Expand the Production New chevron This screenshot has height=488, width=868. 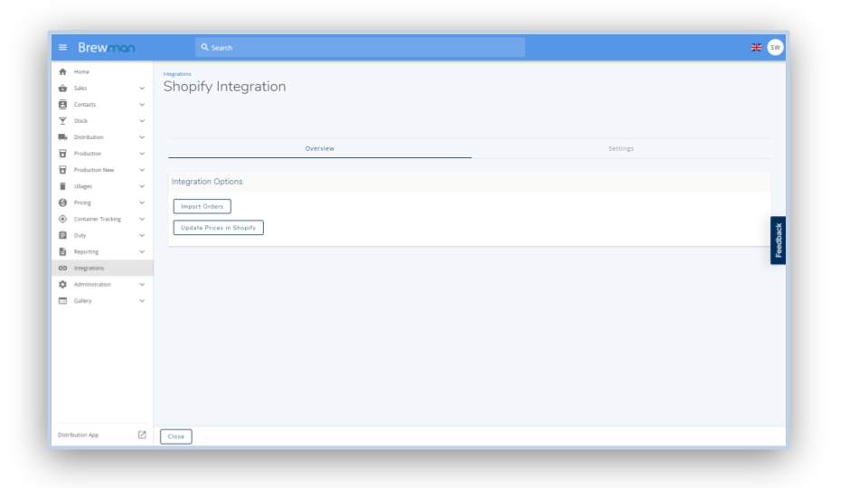tap(142, 170)
